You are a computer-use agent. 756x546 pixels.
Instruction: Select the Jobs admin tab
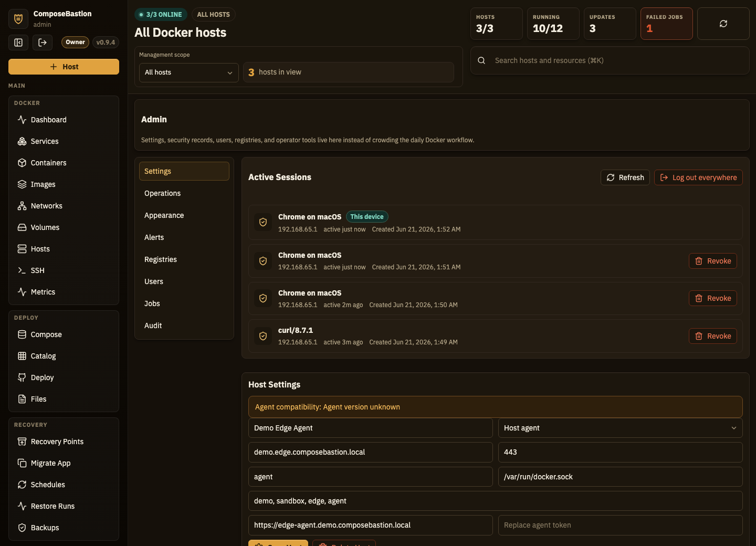pos(184,303)
